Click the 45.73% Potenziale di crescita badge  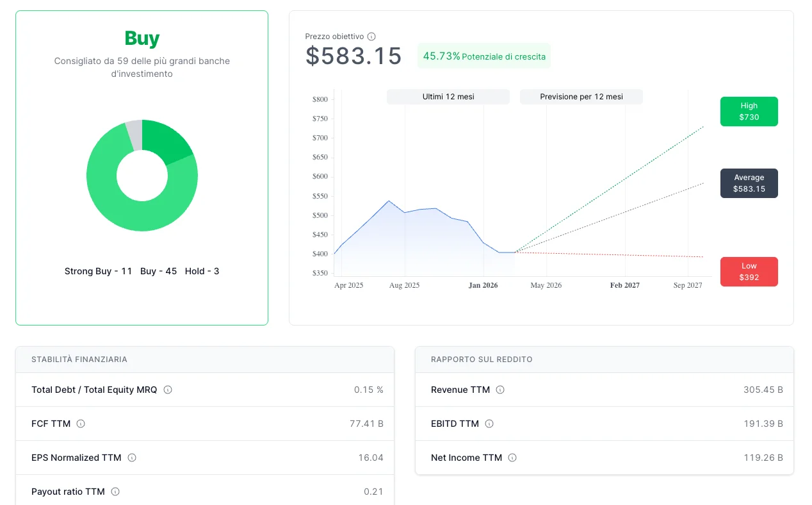pos(484,56)
